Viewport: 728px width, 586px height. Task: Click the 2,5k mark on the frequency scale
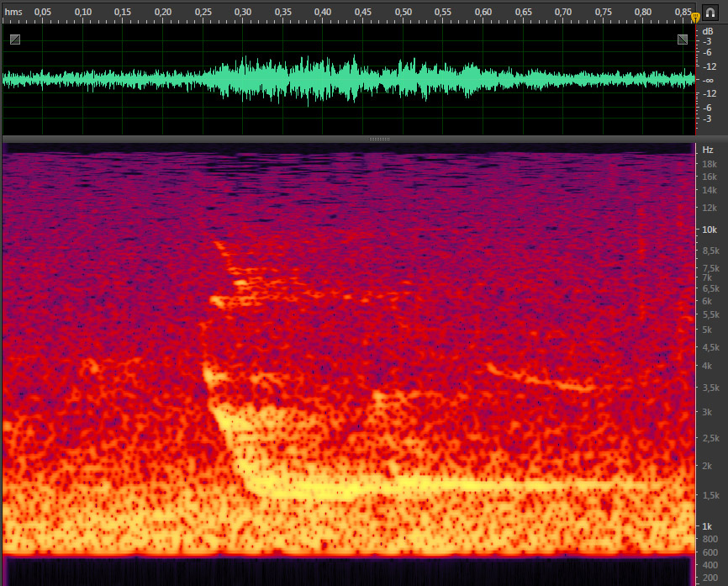(711, 438)
